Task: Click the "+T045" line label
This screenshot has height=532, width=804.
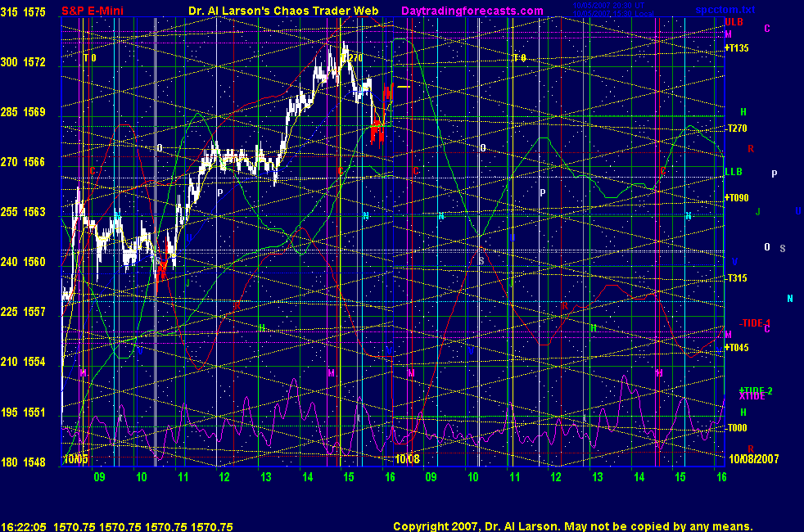Action: [x=736, y=348]
